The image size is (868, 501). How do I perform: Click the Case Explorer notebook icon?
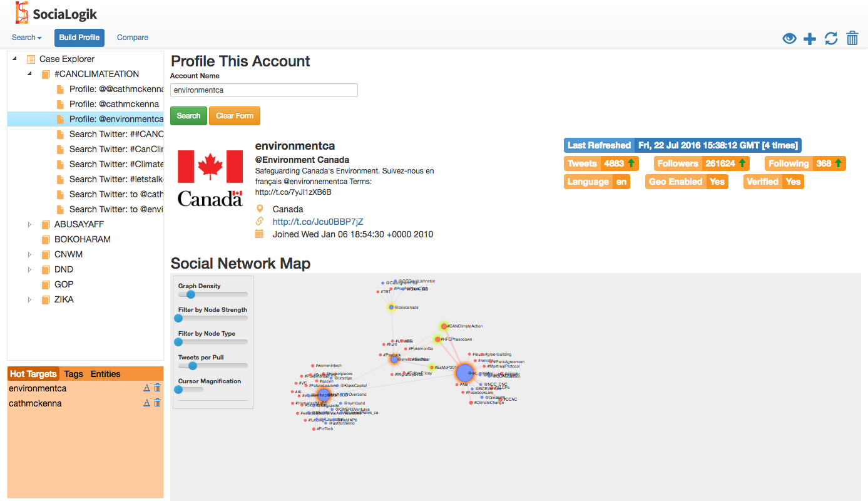[31, 59]
